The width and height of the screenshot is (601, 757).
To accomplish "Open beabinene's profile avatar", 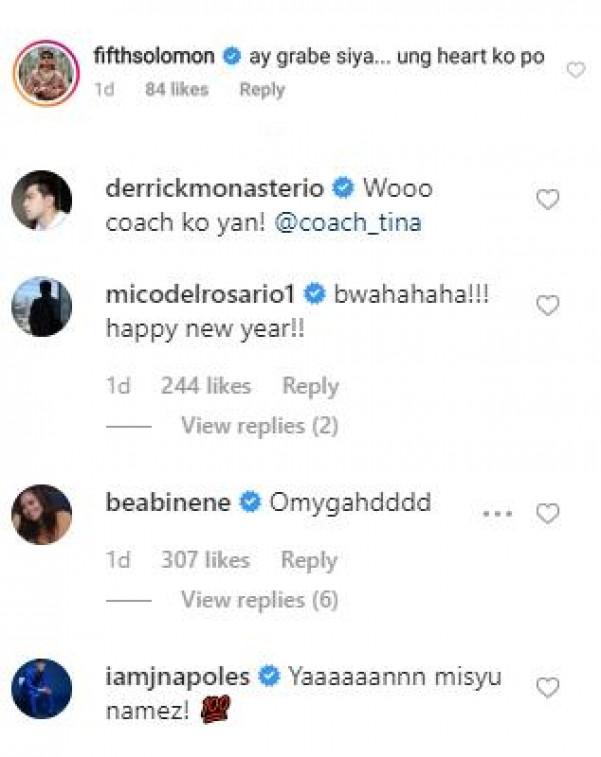I will click(41, 514).
